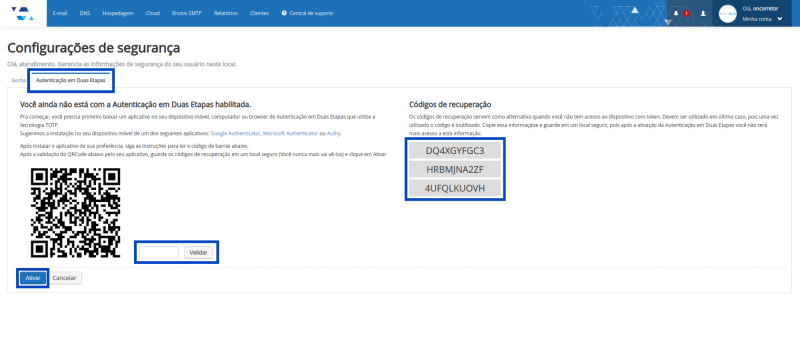
Task: Click the Cancelar button
Action: pyautogui.click(x=64, y=278)
